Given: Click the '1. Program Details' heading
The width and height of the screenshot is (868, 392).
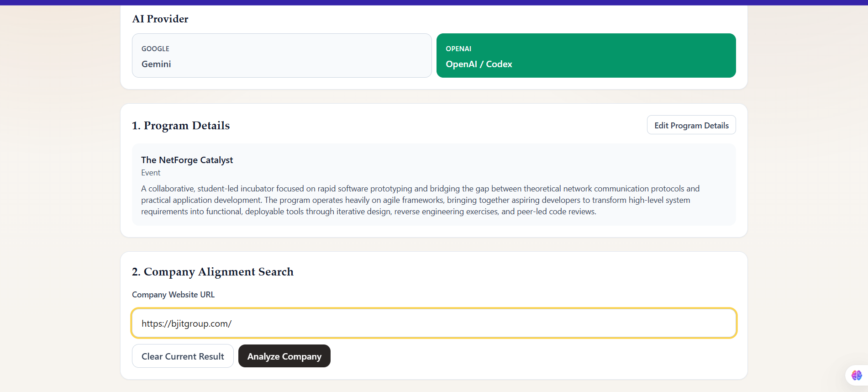Looking at the screenshot, I should [x=181, y=125].
